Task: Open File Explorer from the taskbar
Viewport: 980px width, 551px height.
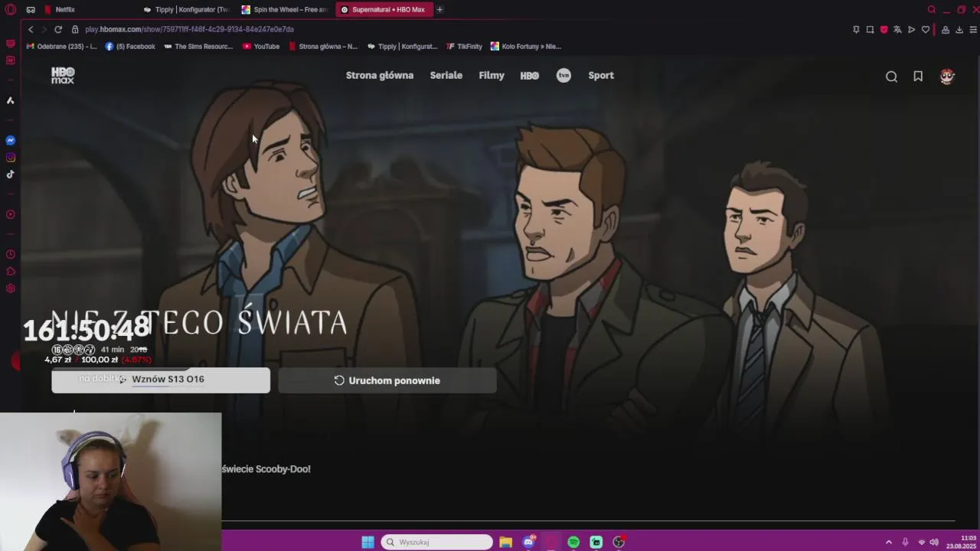Action: 505,542
